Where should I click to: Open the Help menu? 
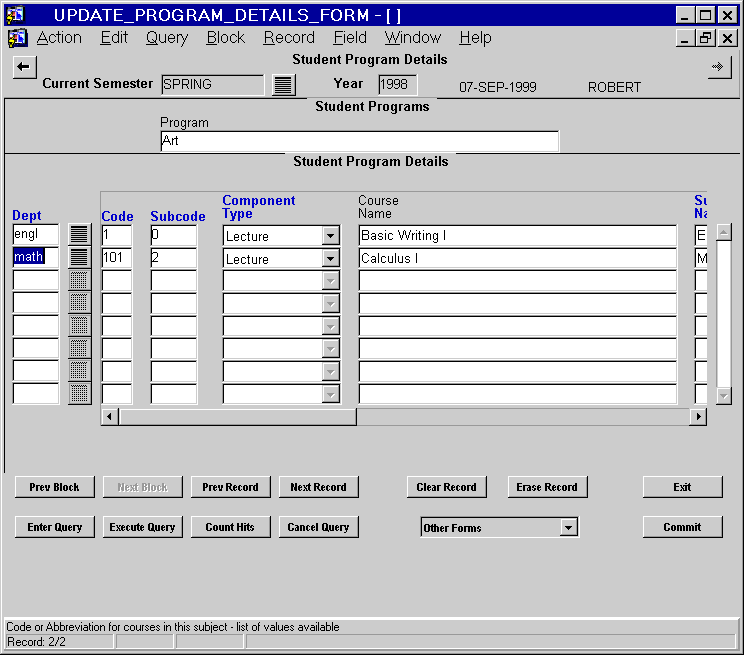[475, 37]
